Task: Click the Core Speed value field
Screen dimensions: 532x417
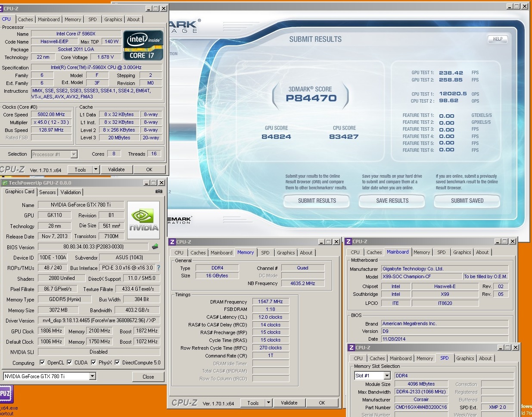Action: [51, 115]
